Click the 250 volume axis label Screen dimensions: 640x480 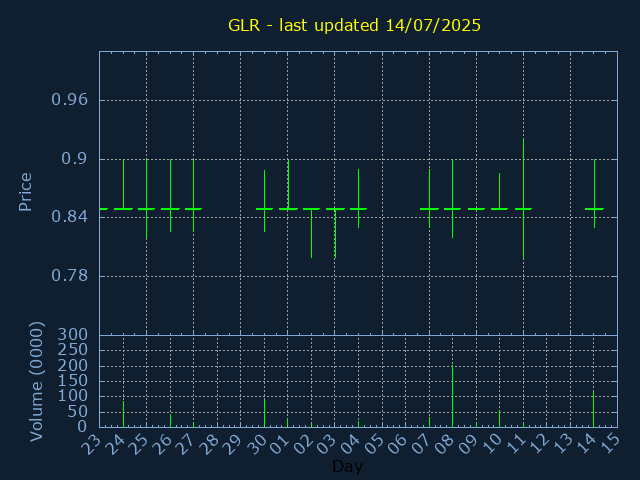(x=73, y=350)
